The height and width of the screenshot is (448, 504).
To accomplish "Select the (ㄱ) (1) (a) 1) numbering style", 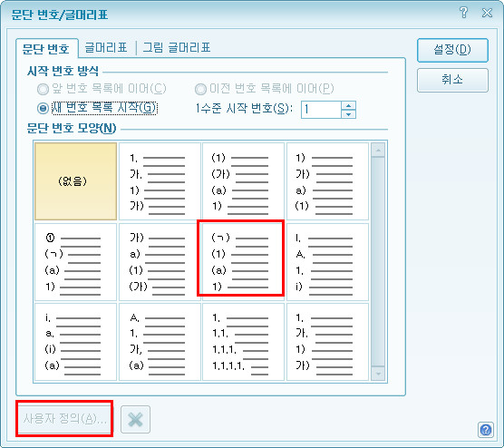I will pyautogui.click(x=240, y=258).
